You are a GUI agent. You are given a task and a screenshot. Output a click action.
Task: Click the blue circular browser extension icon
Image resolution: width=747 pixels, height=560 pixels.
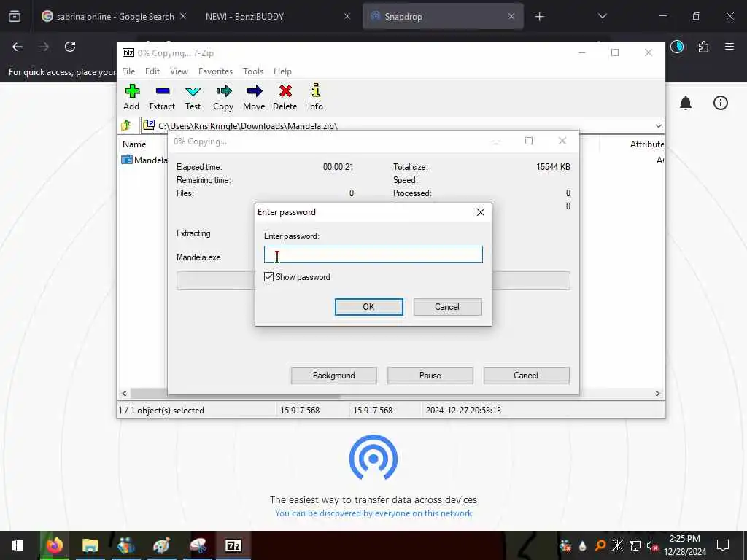tap(677, 47)
